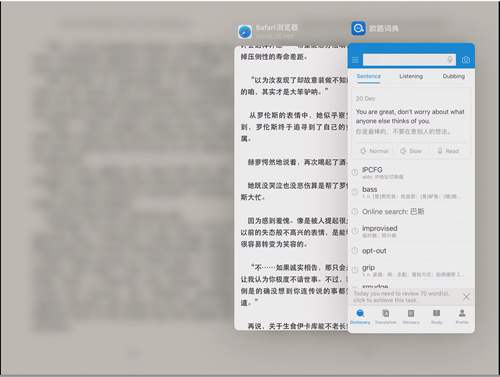The height and width of the screenshot is (377, 500).
Task: Open the bass history entry
Action: click(412, 192)
